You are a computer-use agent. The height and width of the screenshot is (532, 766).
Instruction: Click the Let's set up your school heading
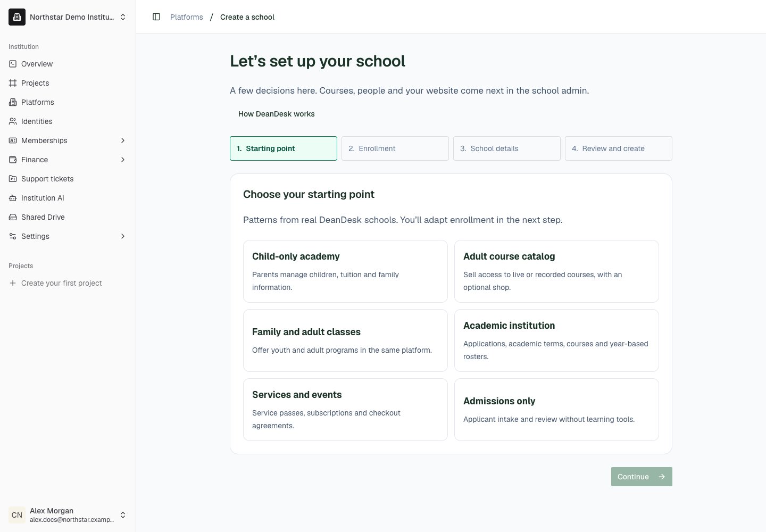click(318, 61)
